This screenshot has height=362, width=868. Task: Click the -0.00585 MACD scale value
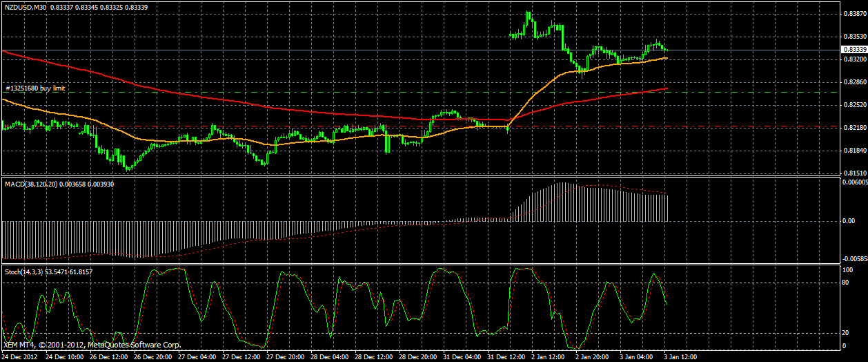[854, 259]
